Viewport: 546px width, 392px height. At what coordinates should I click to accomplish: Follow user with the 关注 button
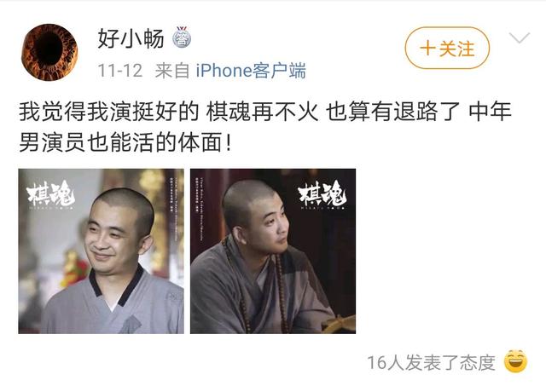[x=447, y=48]
